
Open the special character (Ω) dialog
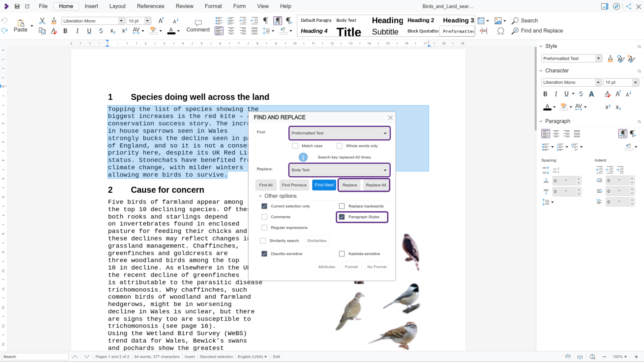(501, 31)
